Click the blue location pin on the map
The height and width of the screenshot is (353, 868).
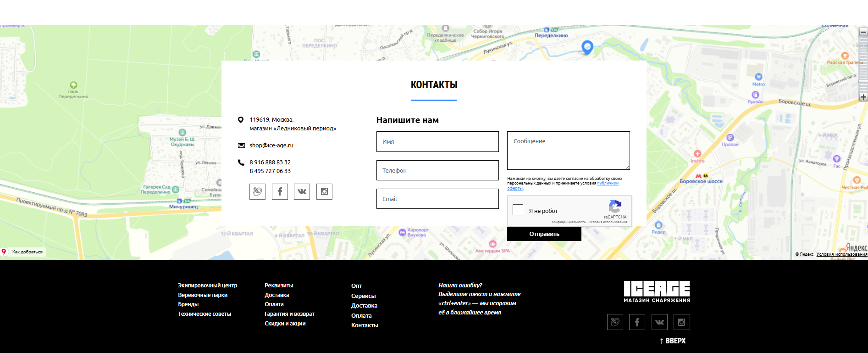[x=587, y=47]
